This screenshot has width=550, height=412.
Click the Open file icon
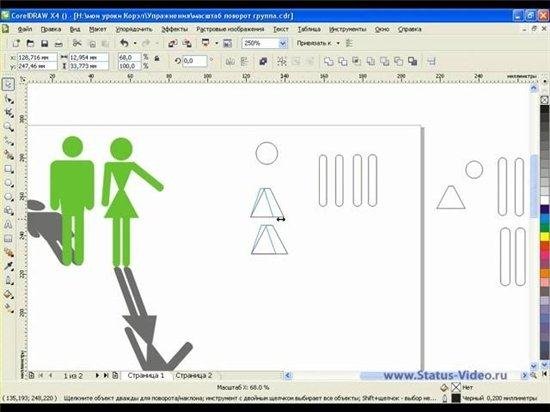[30, 43]
